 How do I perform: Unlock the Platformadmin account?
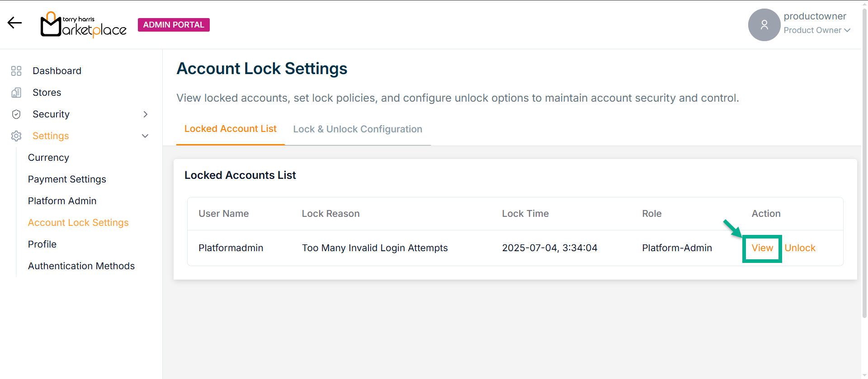click(x=800, y=248)
